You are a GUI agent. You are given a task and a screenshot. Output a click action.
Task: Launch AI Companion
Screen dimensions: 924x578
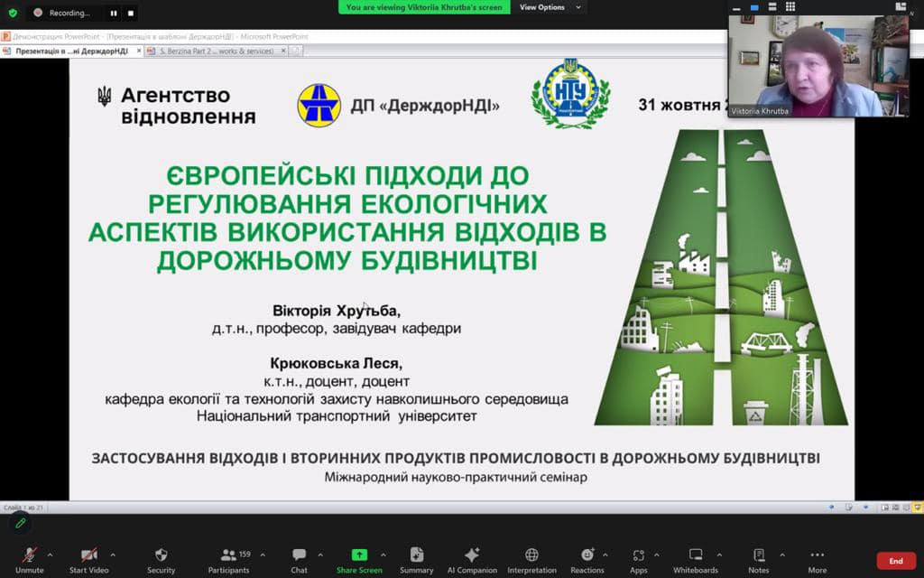click(x=472, y=555)
